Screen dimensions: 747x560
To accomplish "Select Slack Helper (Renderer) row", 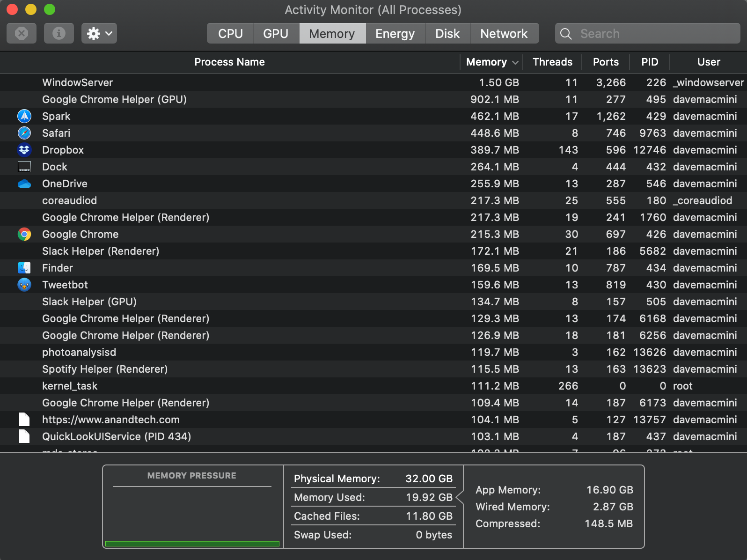I will tap(373, 251).
